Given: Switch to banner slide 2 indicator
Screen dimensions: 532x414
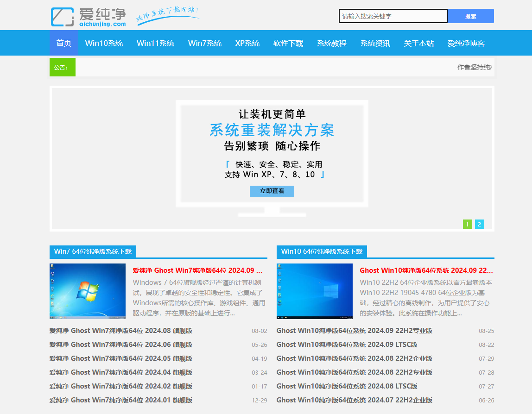Looking at the screenshot, I should point(480,224).
